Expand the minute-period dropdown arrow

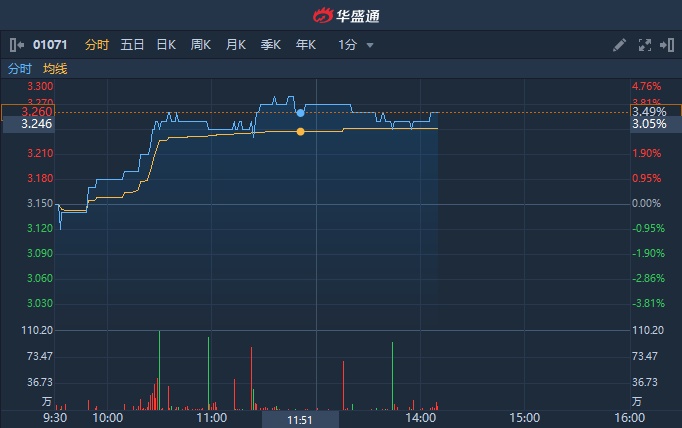coord(370,45)
